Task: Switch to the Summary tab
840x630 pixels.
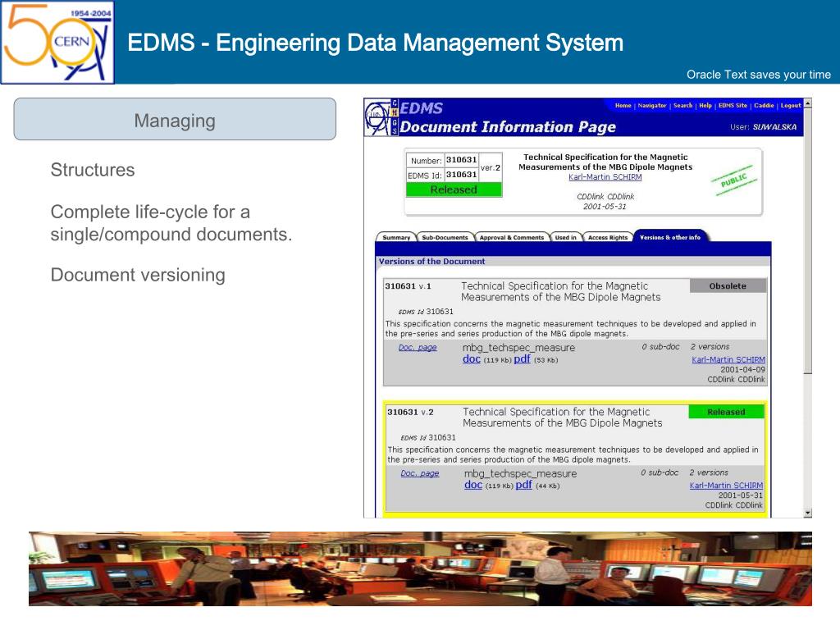Action: 396,237
